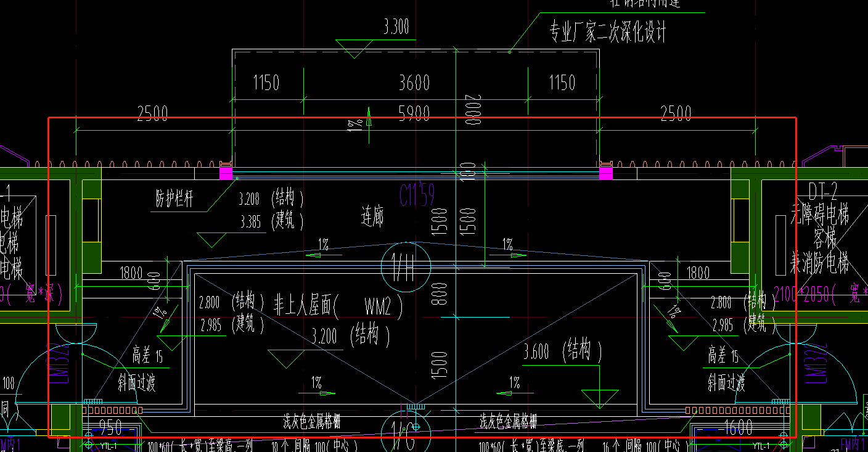
Task: Select the elevation triangle under 3.200 (结构)
Action: pos(287,359)
